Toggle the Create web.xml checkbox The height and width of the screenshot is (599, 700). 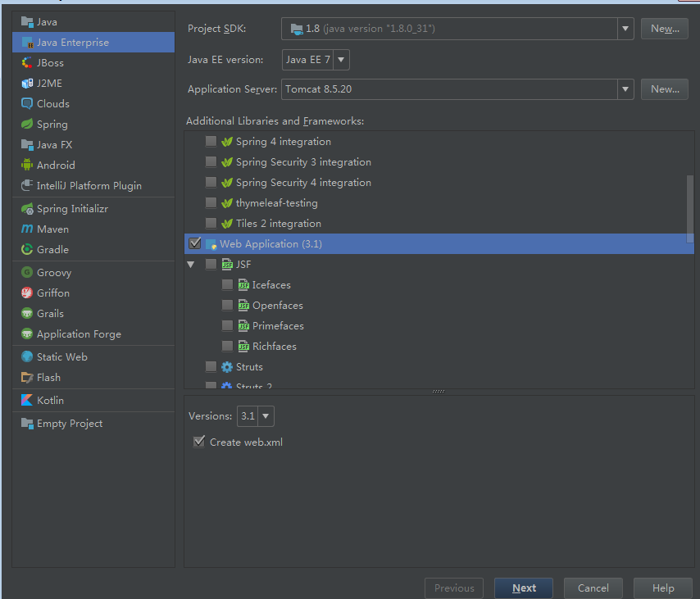199,442
